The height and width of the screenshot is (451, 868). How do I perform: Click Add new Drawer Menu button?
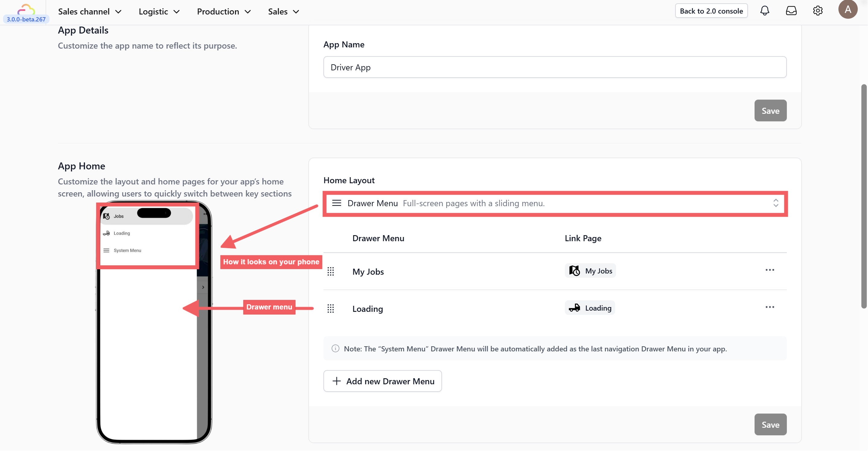(x=383, y=381)
